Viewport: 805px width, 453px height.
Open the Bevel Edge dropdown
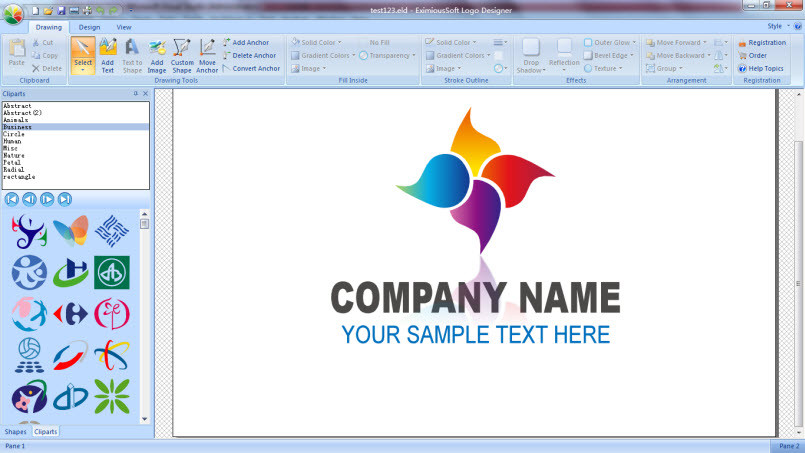click(x=609, y=55)
